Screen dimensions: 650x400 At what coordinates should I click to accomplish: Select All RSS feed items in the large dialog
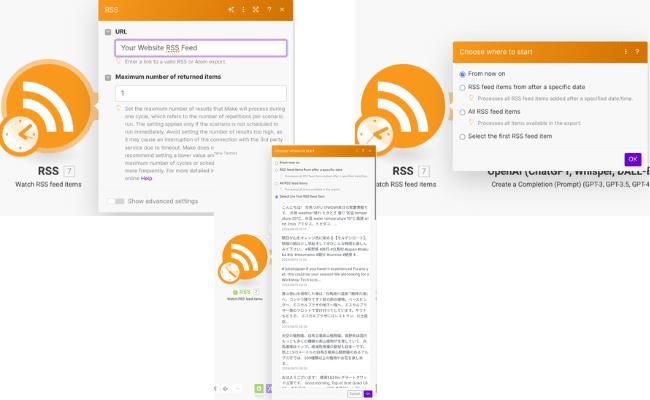[x=462, y=112]
